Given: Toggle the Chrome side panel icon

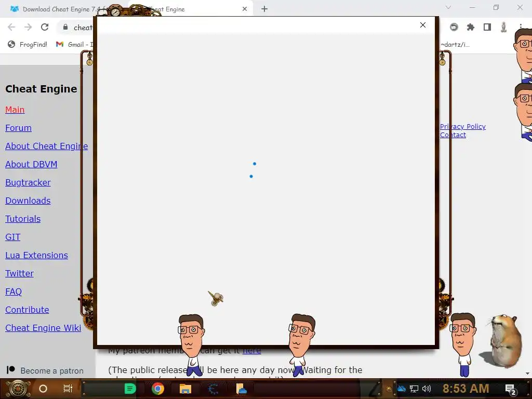Looking at the screenshot, I should pos(487,27).
